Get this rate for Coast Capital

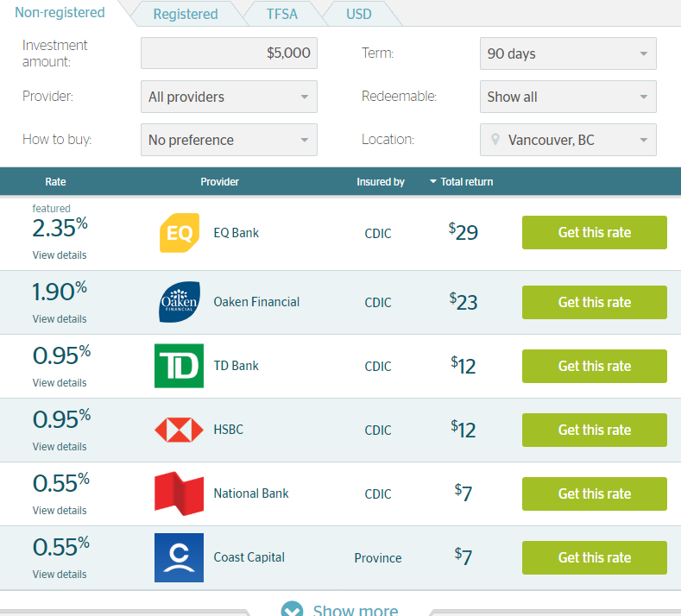(594, 557)
